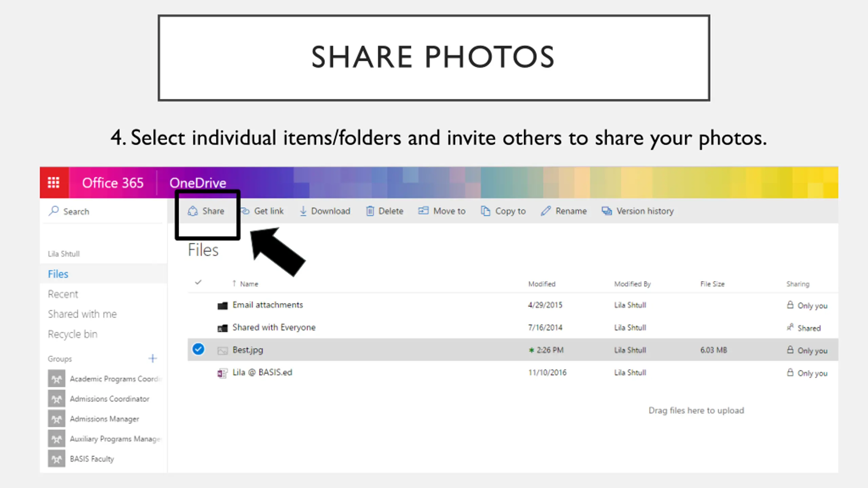Select Download in the command bar
Screen dimensions: 868x488
(331, 211)
